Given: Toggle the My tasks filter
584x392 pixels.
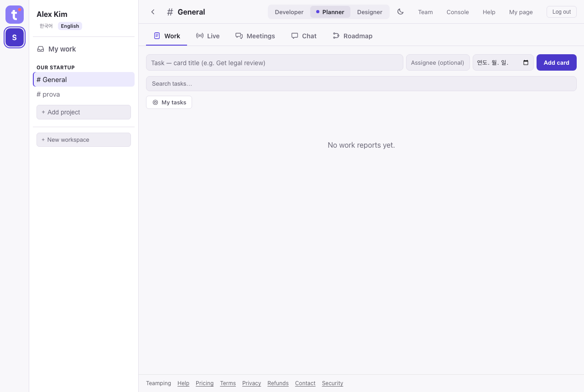Looking at the screenshot, I should (169, 103).
